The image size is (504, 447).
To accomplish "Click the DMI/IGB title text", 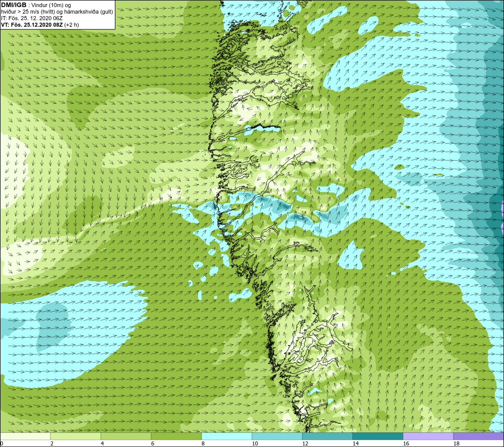I will click(x=14, y=5).
